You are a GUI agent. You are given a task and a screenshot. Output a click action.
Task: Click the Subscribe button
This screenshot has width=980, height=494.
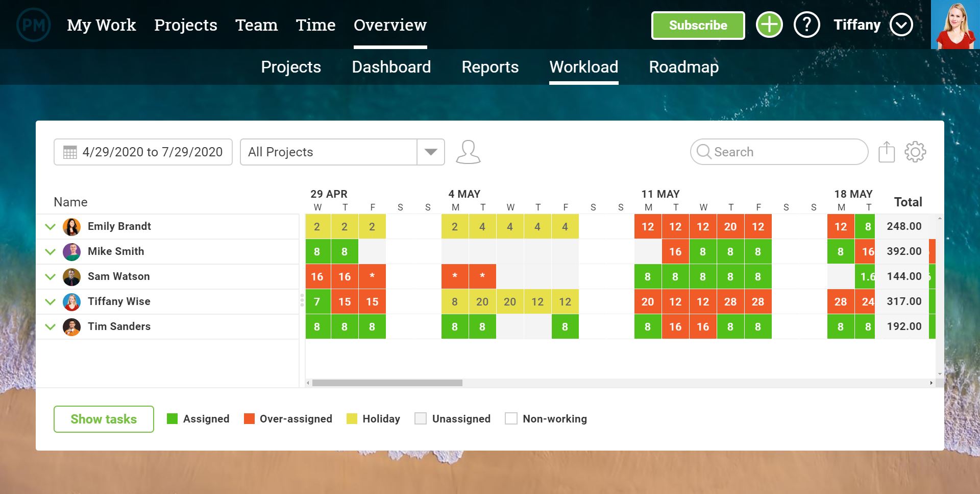[697, 25]
